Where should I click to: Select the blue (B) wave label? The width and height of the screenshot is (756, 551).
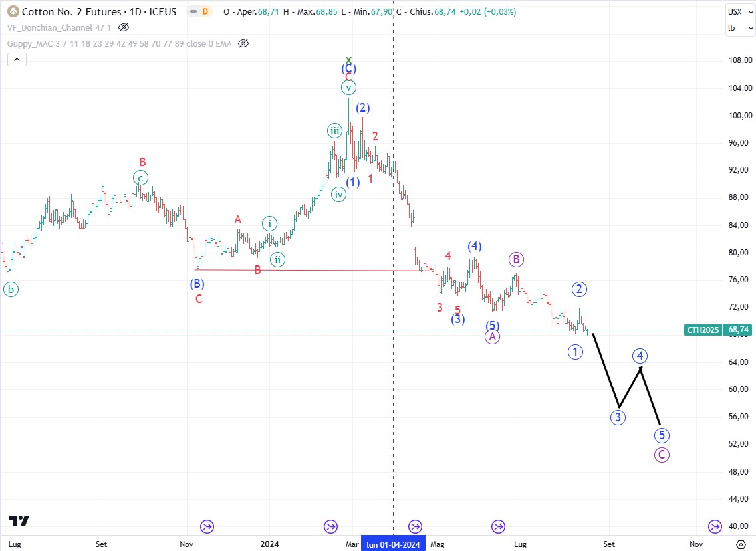[197, 284]
